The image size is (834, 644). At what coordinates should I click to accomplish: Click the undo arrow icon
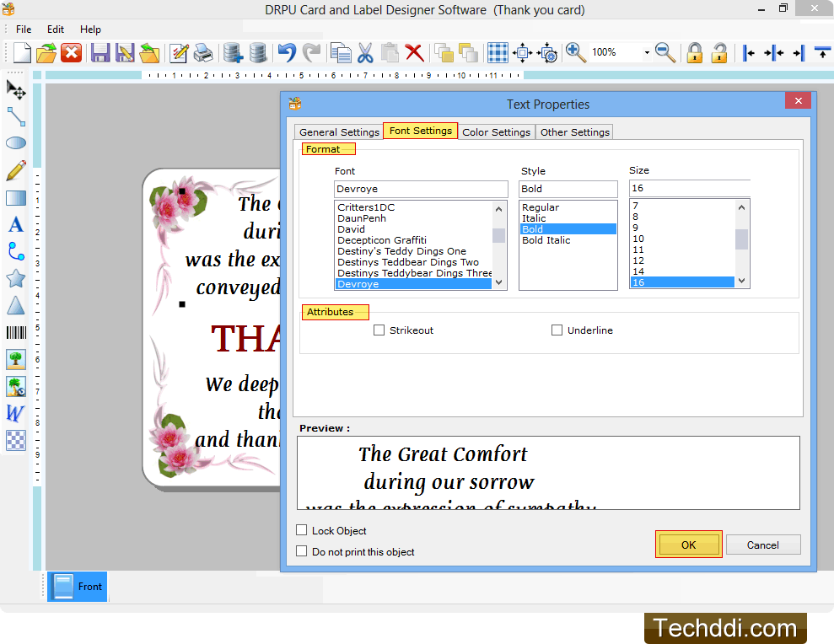pyautogui.click(x=287, y=53)
